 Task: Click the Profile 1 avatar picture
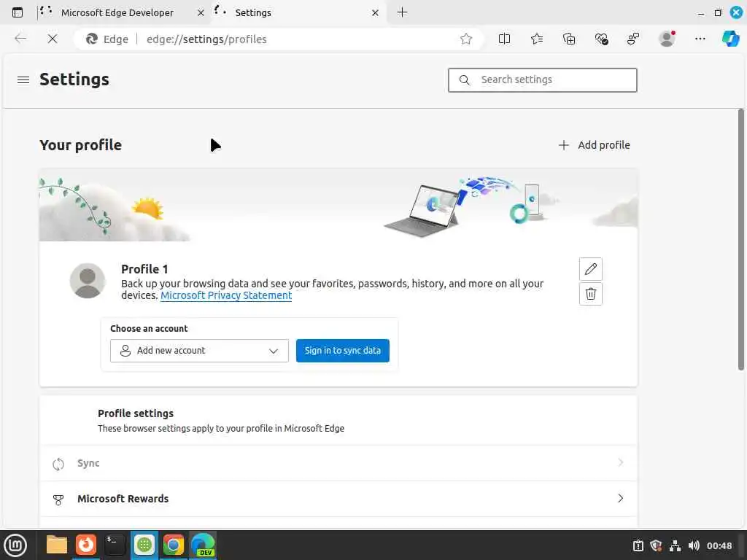(x=88, y=281)
